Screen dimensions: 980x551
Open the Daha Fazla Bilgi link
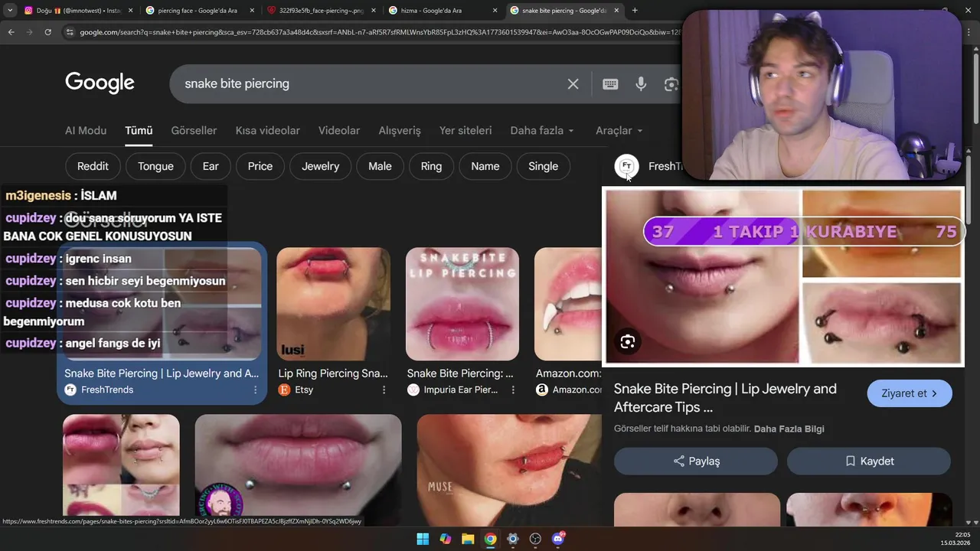click(x=789, y=429)
